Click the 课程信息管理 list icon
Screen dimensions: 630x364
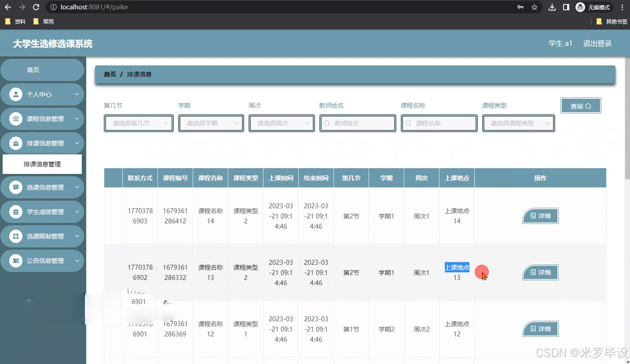tap(16, 119)
